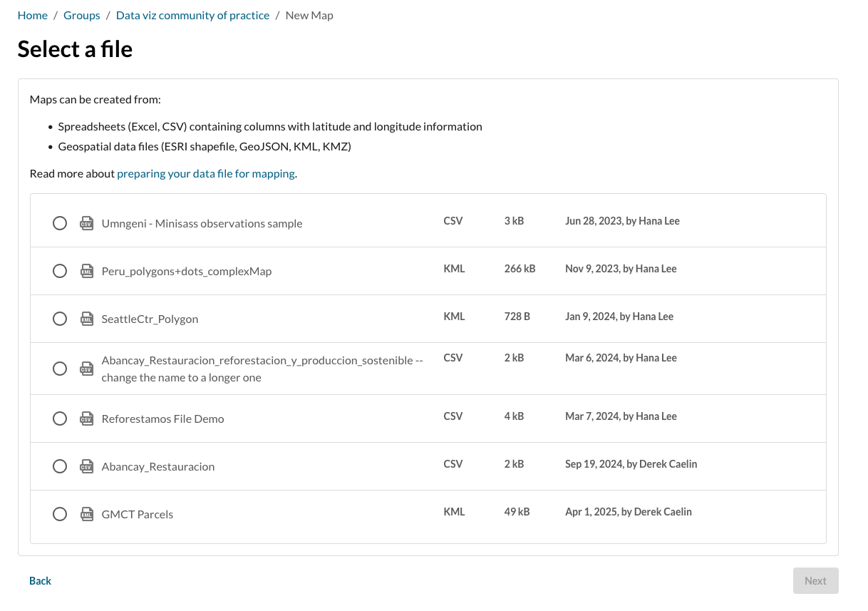Open the Groups breadcrumb link

(x=82, y=15)
